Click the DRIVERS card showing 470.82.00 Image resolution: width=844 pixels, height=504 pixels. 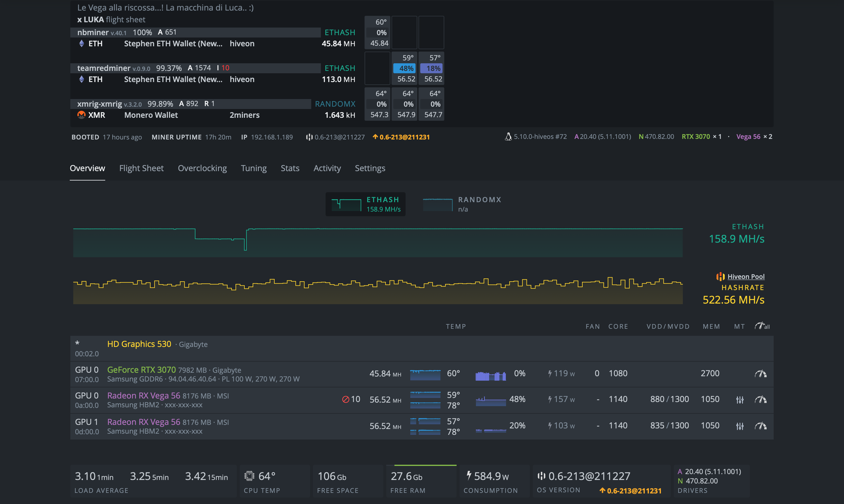pos(712,481)
